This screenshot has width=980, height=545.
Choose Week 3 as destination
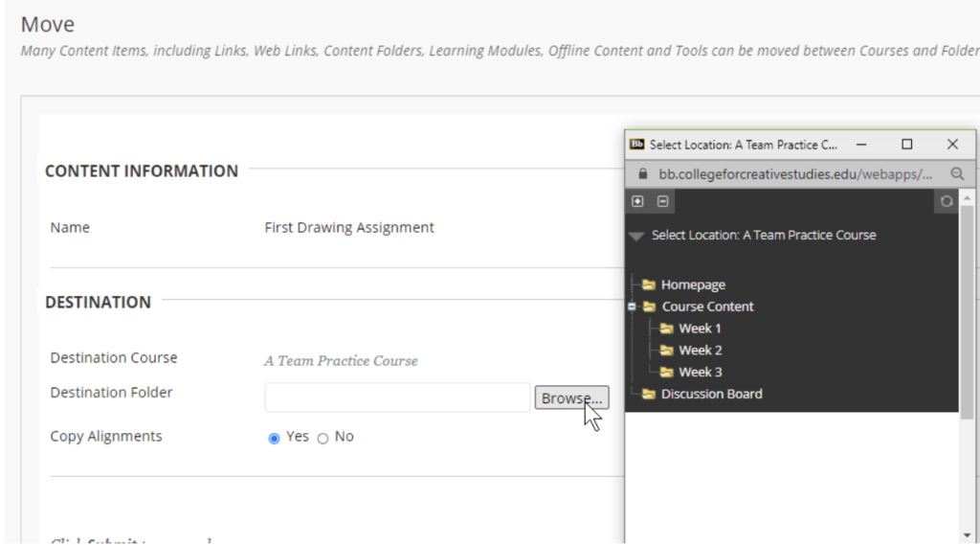[700, 372]
